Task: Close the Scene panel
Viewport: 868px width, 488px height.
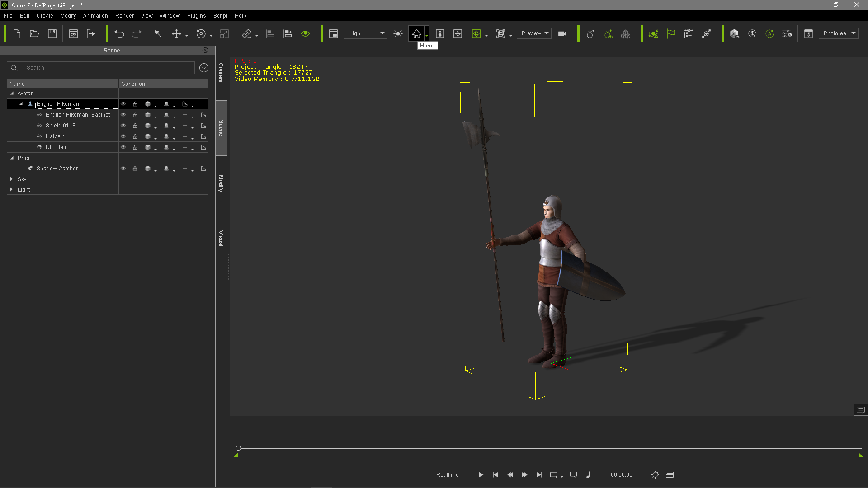Action: (x=205, y=50)
